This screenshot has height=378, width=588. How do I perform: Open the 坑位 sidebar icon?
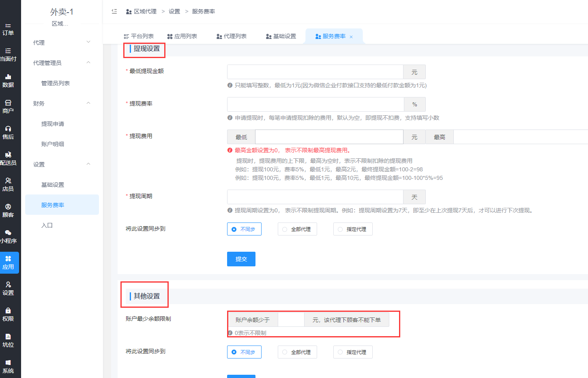coord(8,341)
